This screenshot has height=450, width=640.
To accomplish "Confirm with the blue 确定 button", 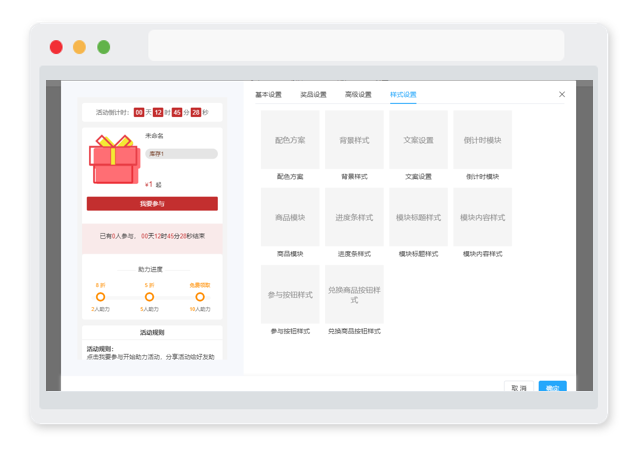I will tap(553, 386).
